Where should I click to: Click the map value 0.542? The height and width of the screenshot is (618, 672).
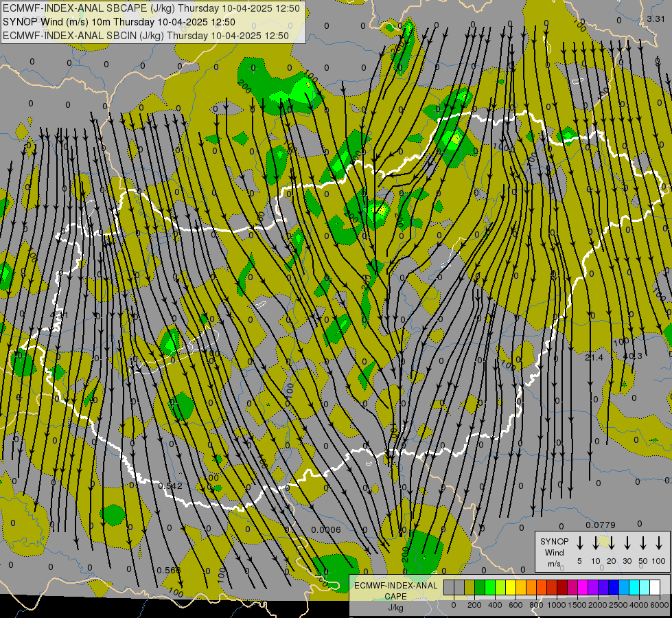(x=170, y=486)
